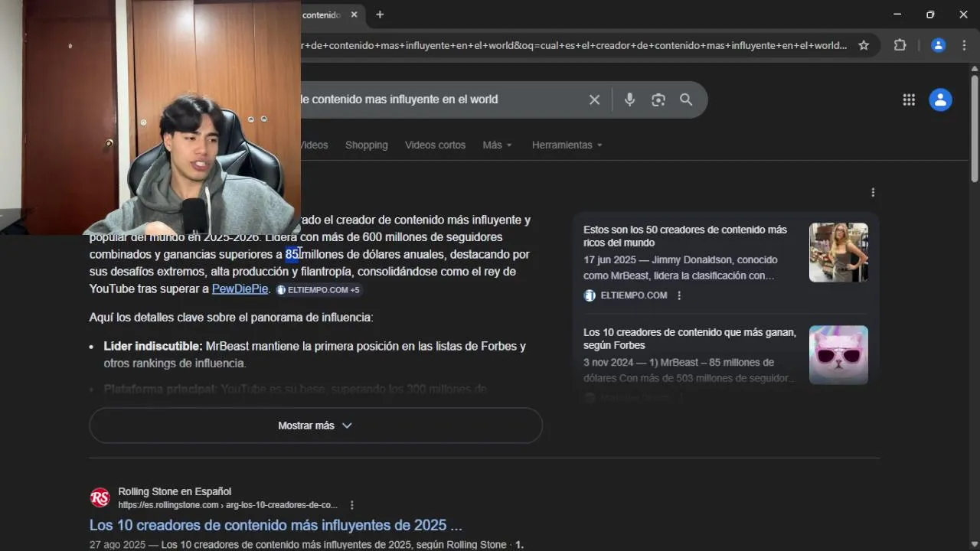Start voice search with microphone icon
980x551 pixels.
(x=629, y=99)
